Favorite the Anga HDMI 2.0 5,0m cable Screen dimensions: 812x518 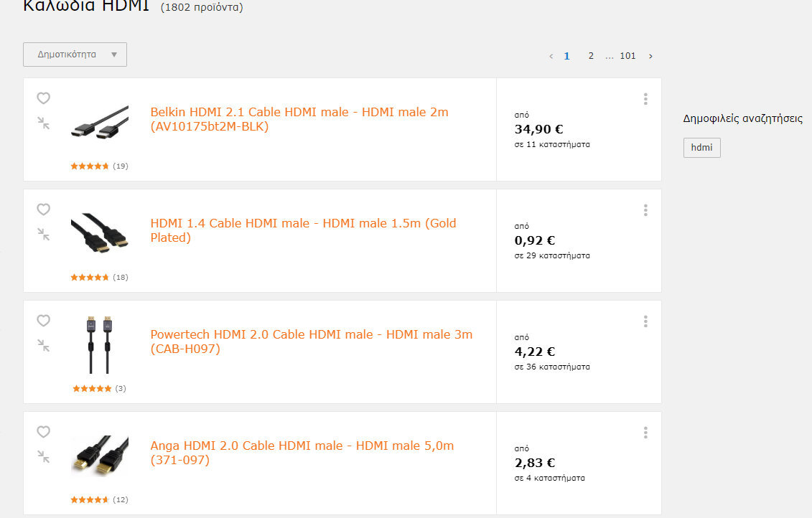click(x=44, y=432)
